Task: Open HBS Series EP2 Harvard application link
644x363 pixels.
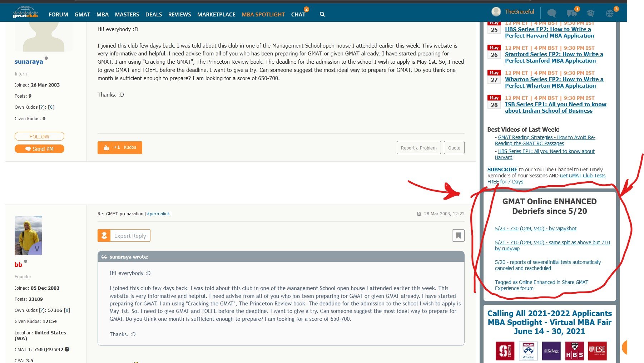Action: click(x=549, y=33)
